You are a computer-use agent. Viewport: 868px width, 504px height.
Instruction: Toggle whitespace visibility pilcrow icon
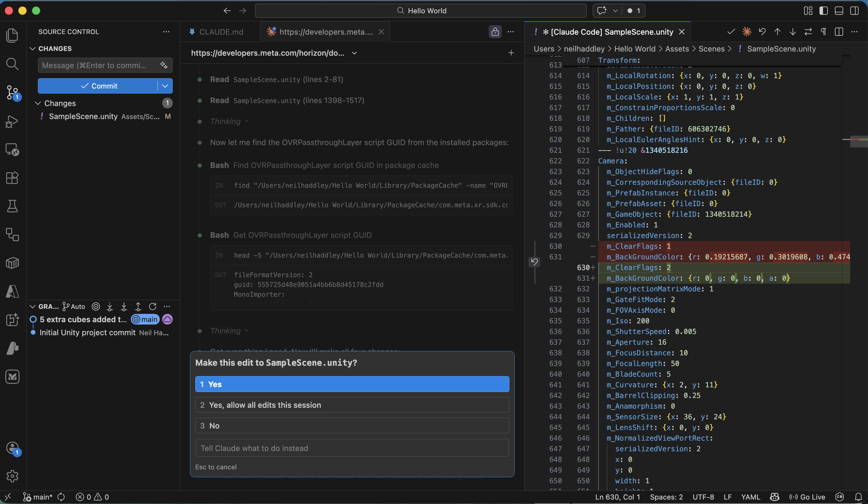click(823, 32)
